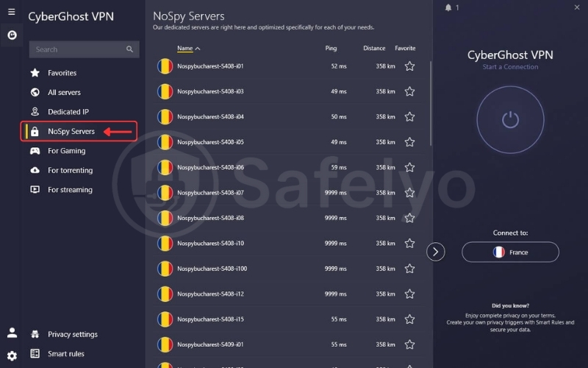The height and width of the screenshot is (368, 588).
Task: Open Smart rules label
Action: tap(66, 354)
